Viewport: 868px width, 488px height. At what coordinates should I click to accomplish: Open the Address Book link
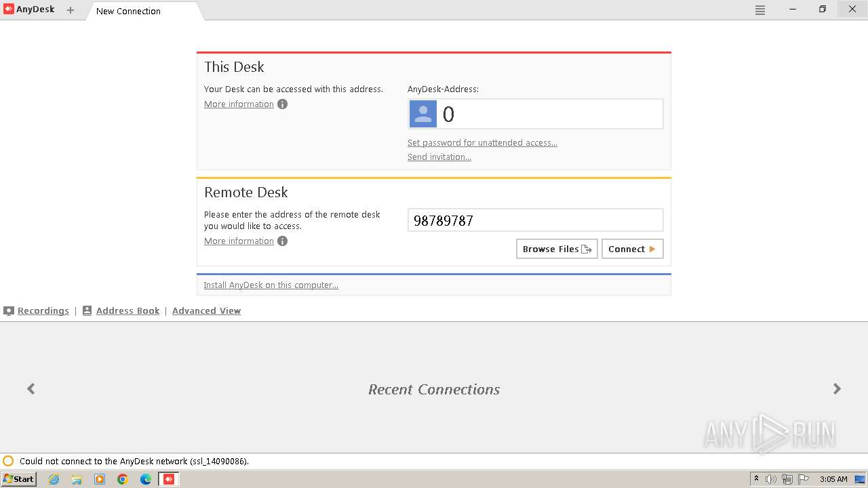point(127,311)
